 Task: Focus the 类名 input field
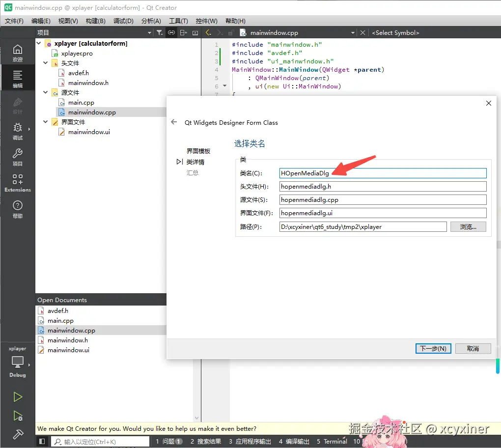pyautogui.click(x=383, y=173)
